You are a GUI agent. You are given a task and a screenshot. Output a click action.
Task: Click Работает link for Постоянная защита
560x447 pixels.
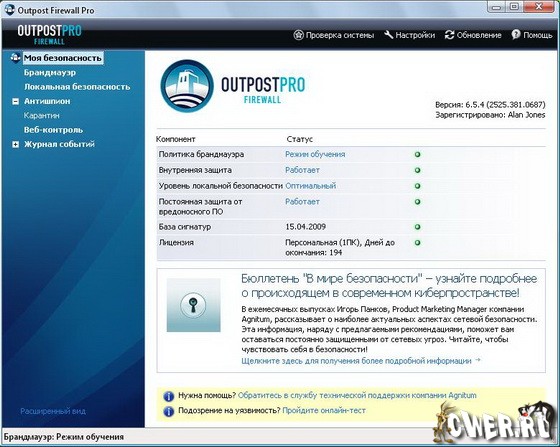tap(302, 201)
